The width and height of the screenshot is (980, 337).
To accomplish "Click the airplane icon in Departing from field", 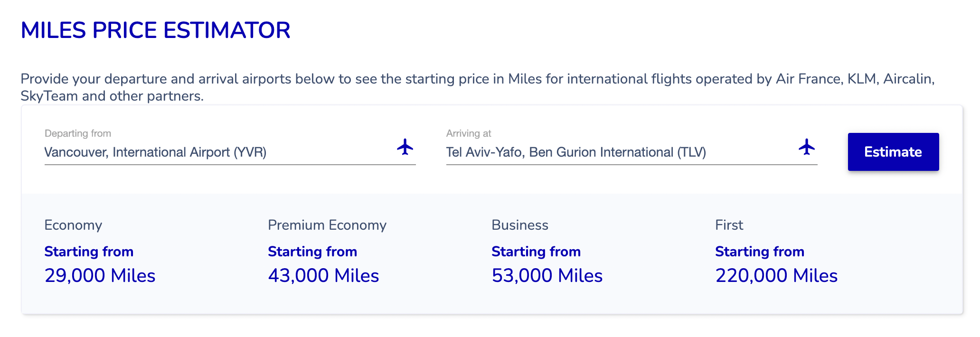I will pyautogui.click(x=405, y=147).
